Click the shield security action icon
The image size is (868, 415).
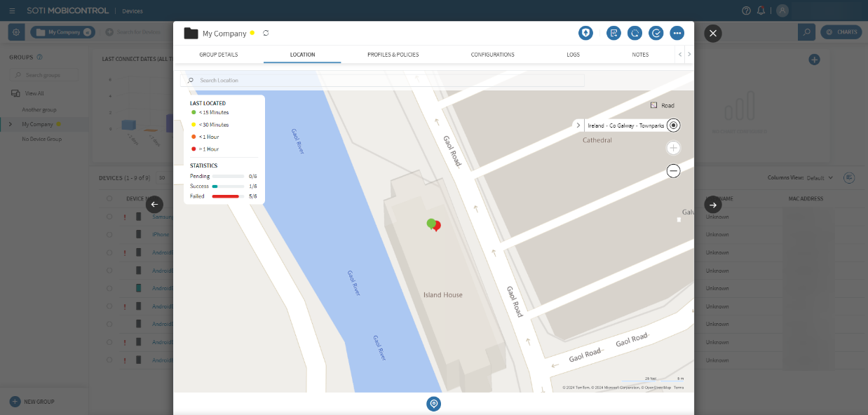[585, 33]
